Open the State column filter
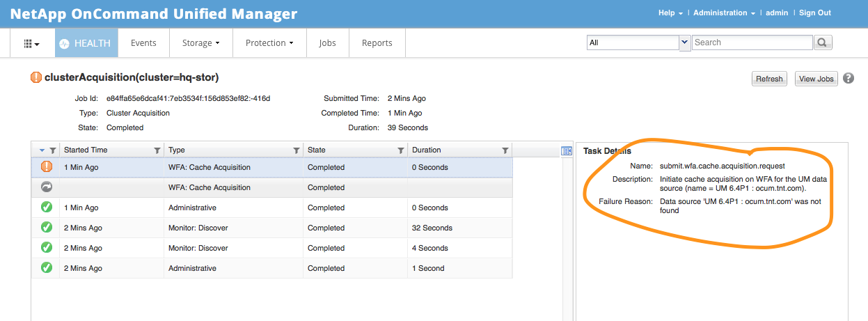Viewport: 868px width, 321px height. click(400, 150)
